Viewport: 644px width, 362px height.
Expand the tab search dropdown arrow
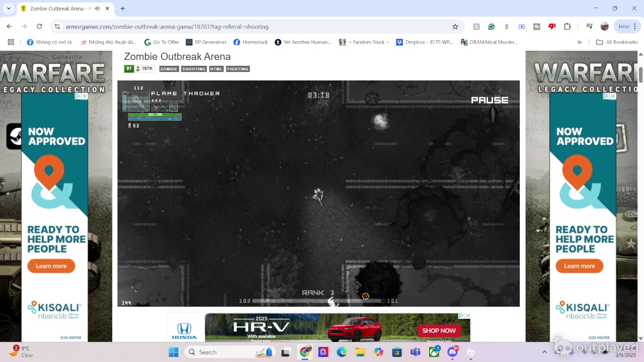coord(9,9)
